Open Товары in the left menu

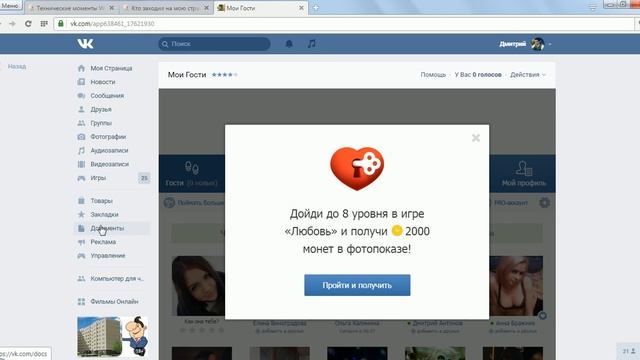101,201
